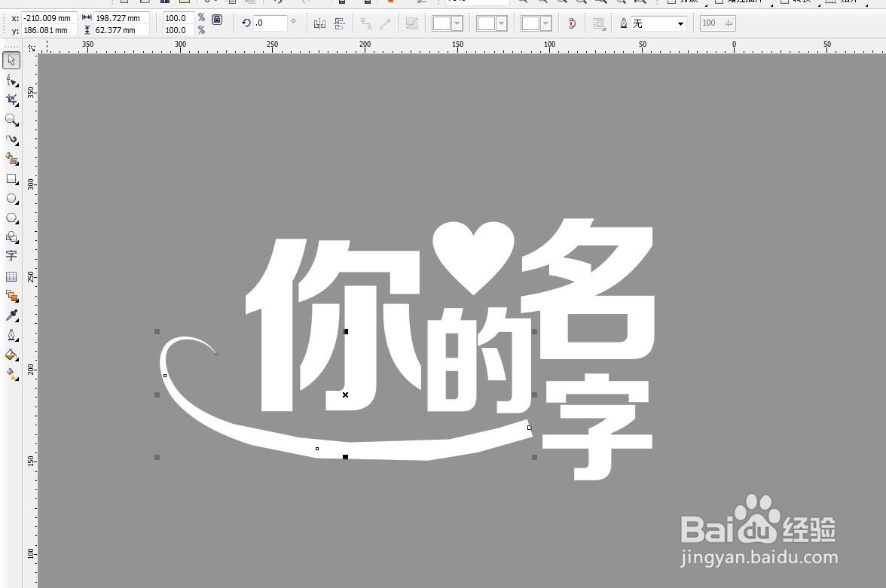Select the Smart fill tool

[x=11, y=159]
